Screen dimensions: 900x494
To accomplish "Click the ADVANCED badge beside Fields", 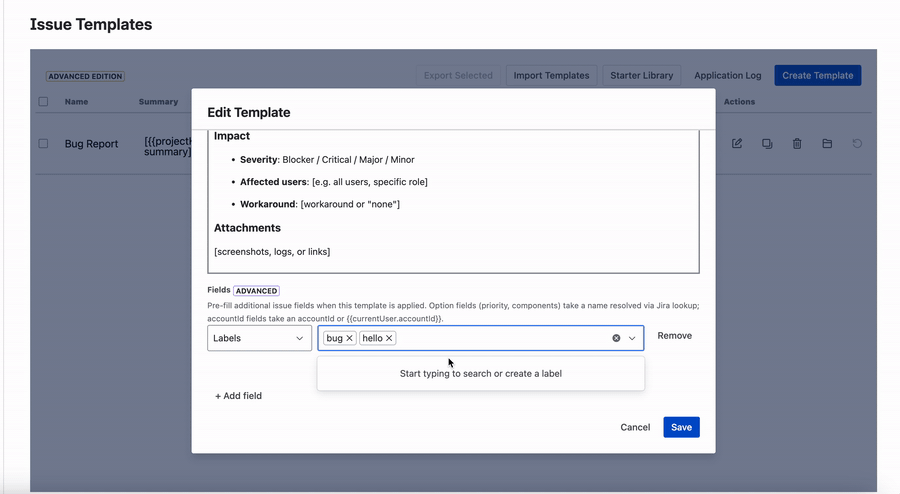I will [x=257, y=290].
